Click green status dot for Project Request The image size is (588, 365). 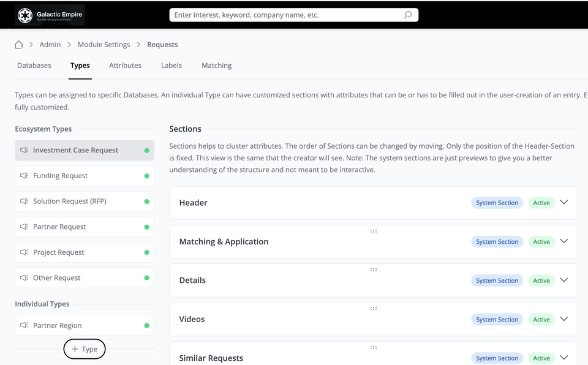146,252
